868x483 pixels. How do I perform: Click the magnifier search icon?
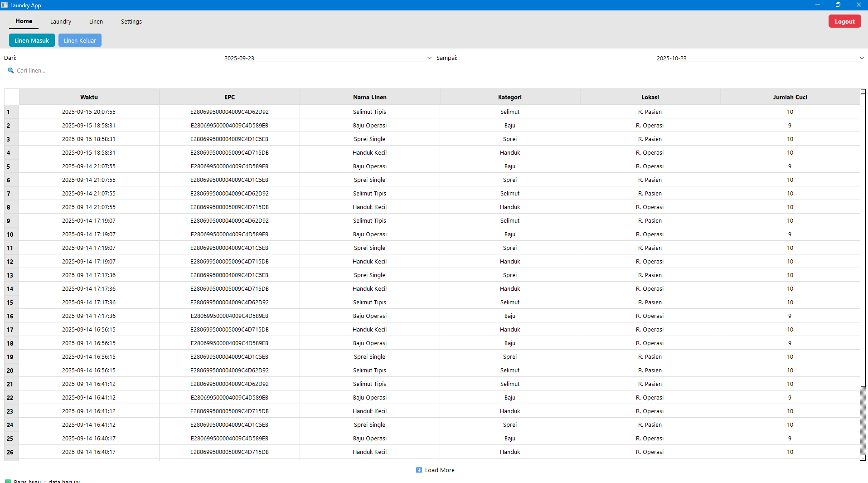pos(11,70)
